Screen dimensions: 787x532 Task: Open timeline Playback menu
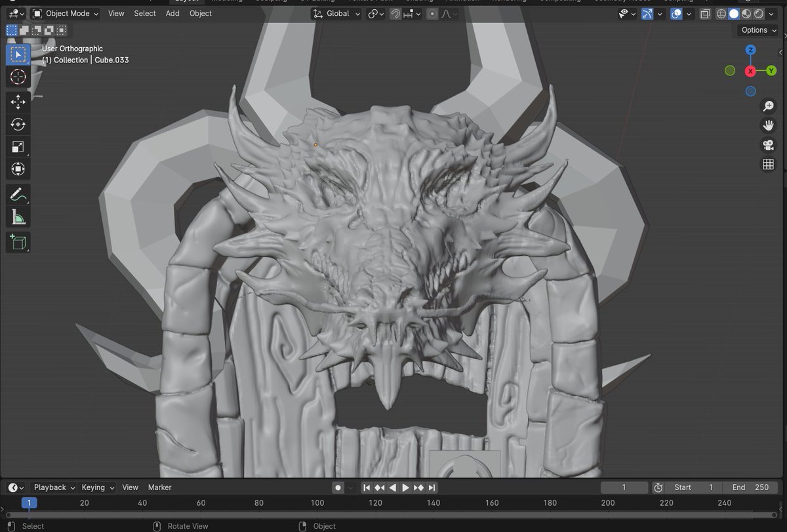click(54, 487)
